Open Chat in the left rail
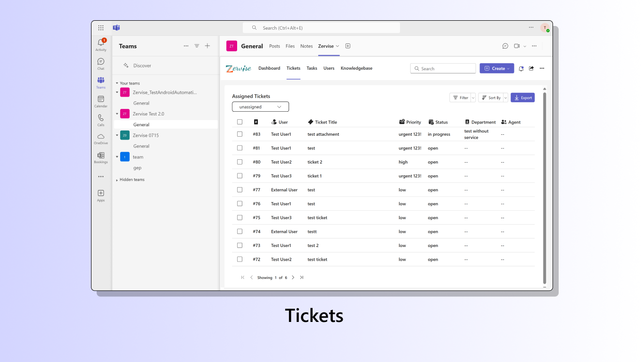The height and width of the screenshot is (362, 644). point(101,64)
